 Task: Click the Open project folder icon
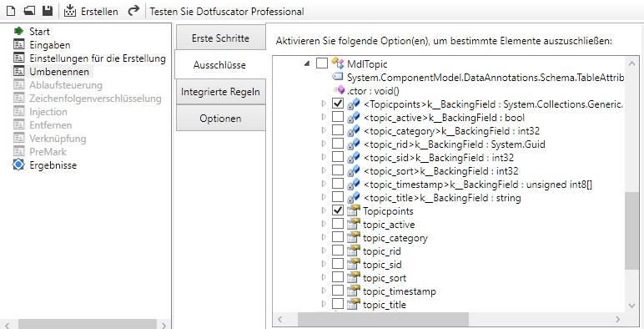coord(29,11)
